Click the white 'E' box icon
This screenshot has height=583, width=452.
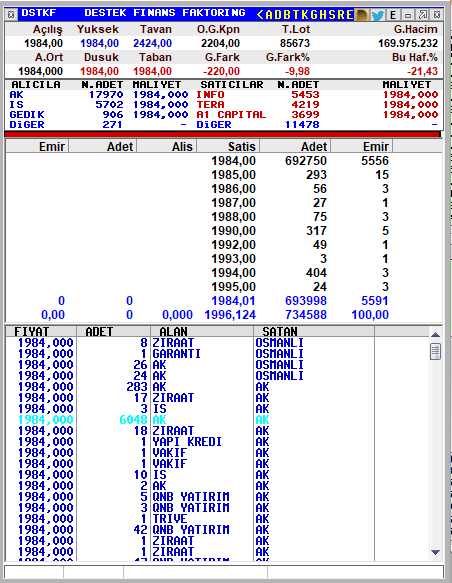tap(393, 15)
